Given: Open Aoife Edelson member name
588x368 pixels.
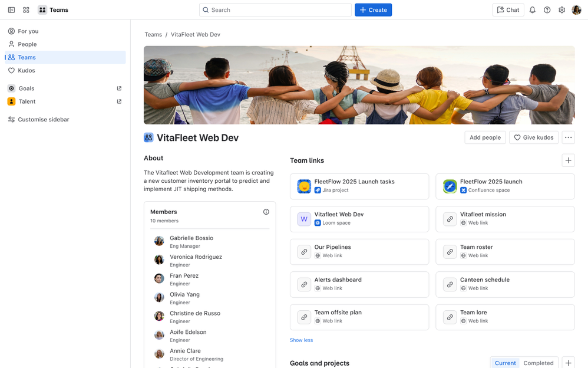Looking at the screenshot, I should pyautogui.click(x=188, y=332).
